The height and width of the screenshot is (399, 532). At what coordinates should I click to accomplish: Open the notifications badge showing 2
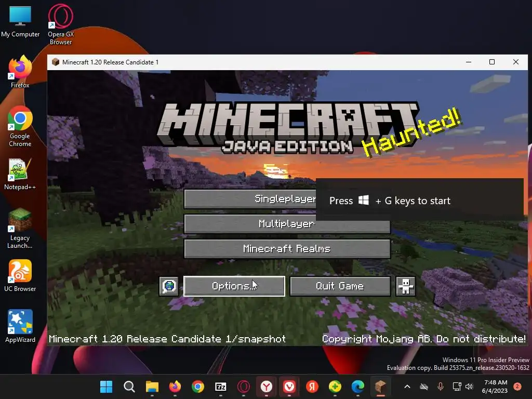tap(517, 387)
